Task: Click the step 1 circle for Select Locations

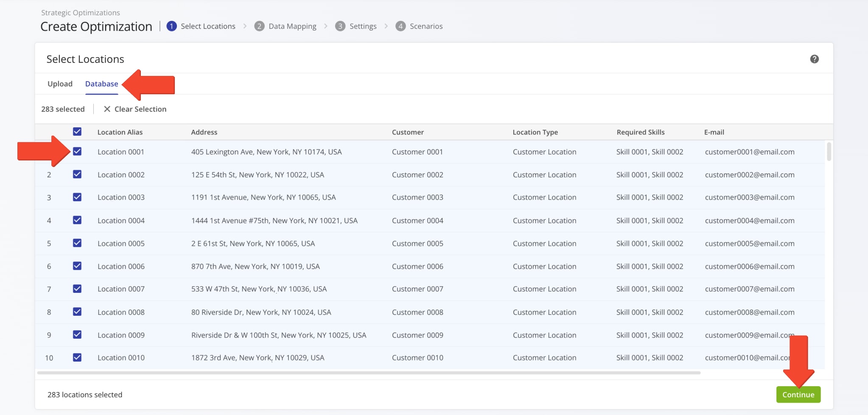Action: 171,26
